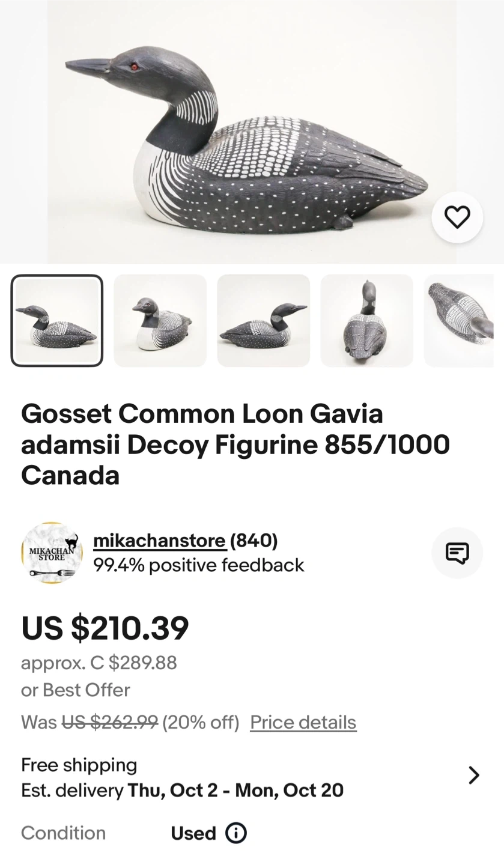Tap the heart icon to watchlist item
The image size is (504, 865).
tap(457, 217)
